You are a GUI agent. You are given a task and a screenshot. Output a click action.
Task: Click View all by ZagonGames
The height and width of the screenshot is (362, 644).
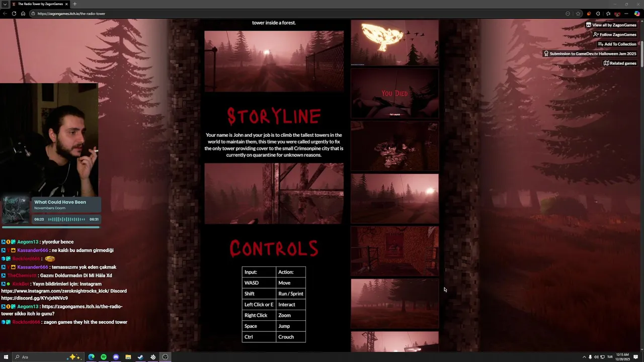click(x=611, y=25)
